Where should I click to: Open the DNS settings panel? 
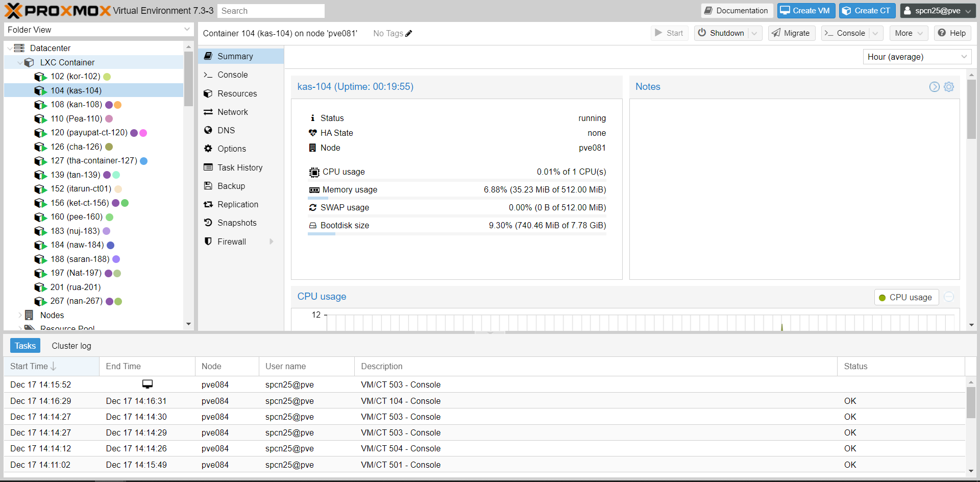click(225, 130)
